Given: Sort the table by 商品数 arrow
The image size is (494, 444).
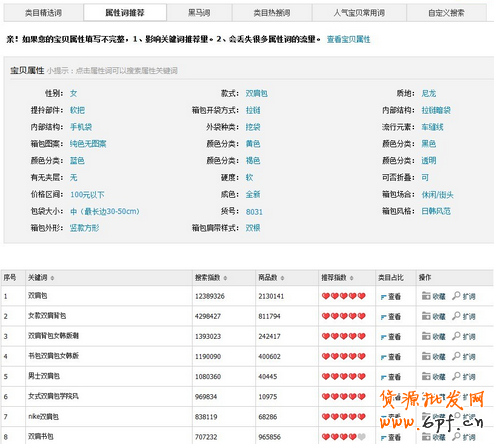Looking at the screenshot, I should 282,278.
